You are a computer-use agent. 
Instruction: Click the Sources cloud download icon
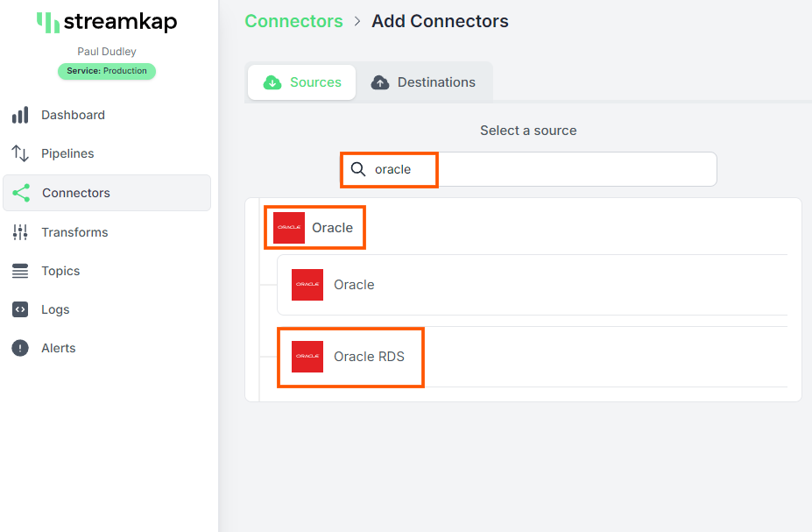272,82
